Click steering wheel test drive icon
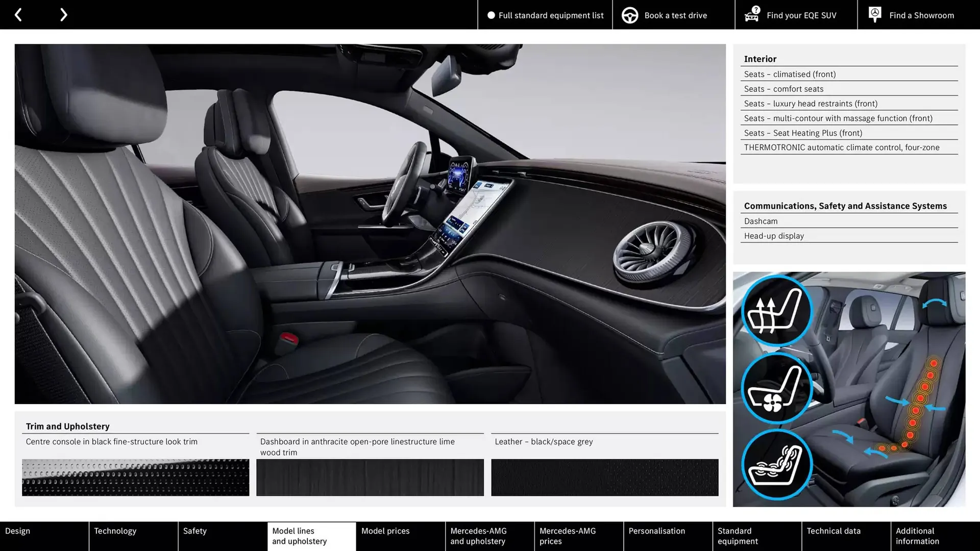The height and width of the screenshot is (551, 980). tap(630, 15)
